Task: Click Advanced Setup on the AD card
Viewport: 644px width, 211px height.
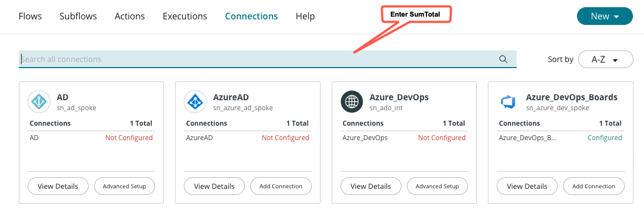Action: [x=125, y=186]
